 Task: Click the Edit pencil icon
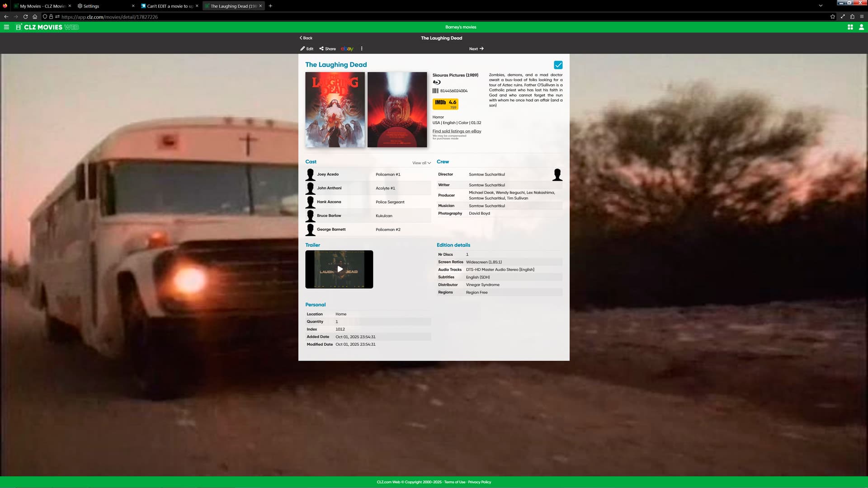pos(302,49)
